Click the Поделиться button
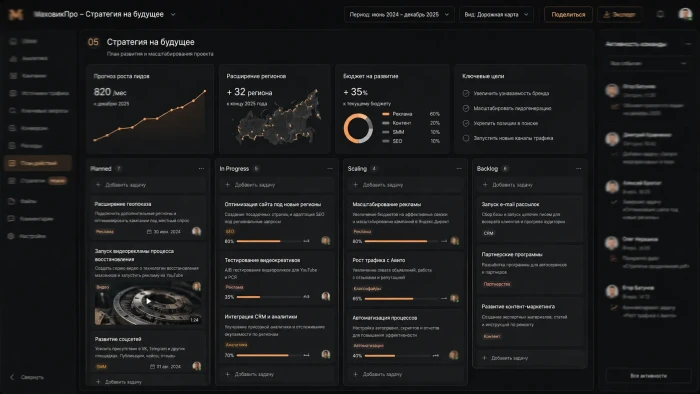This screenshot has width=700, height=394. (x=568, y=14)
